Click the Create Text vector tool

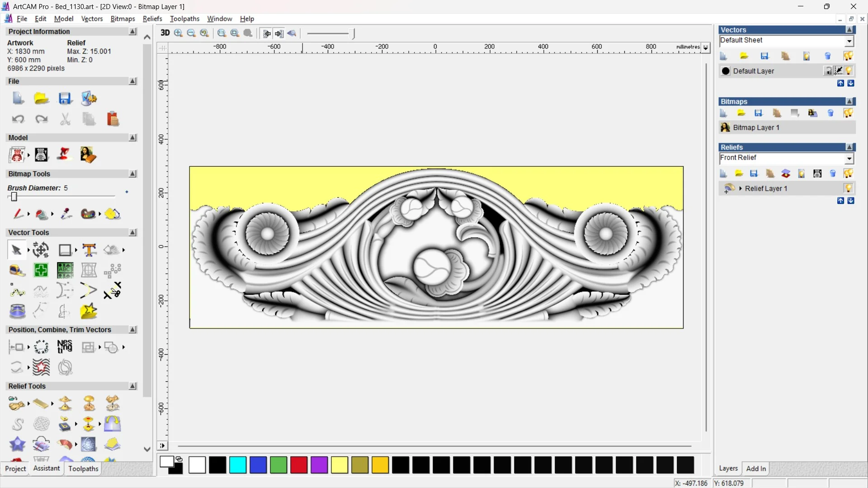coord(89,250)
